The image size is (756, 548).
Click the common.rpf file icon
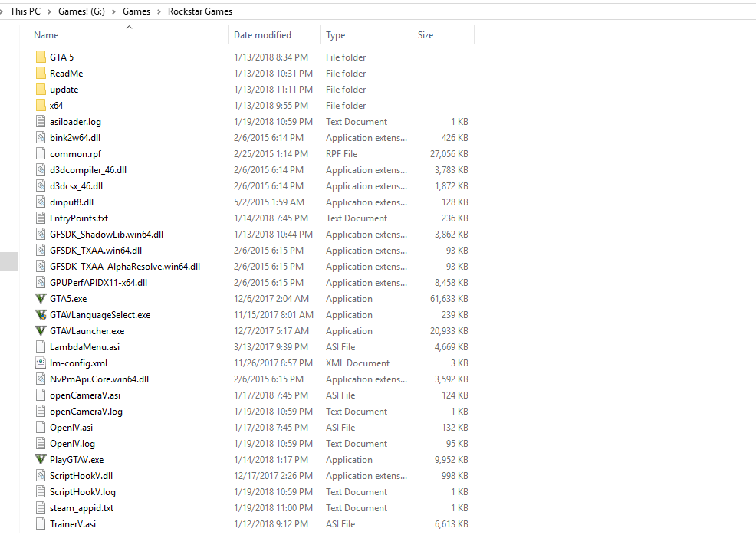pos(41,154)
